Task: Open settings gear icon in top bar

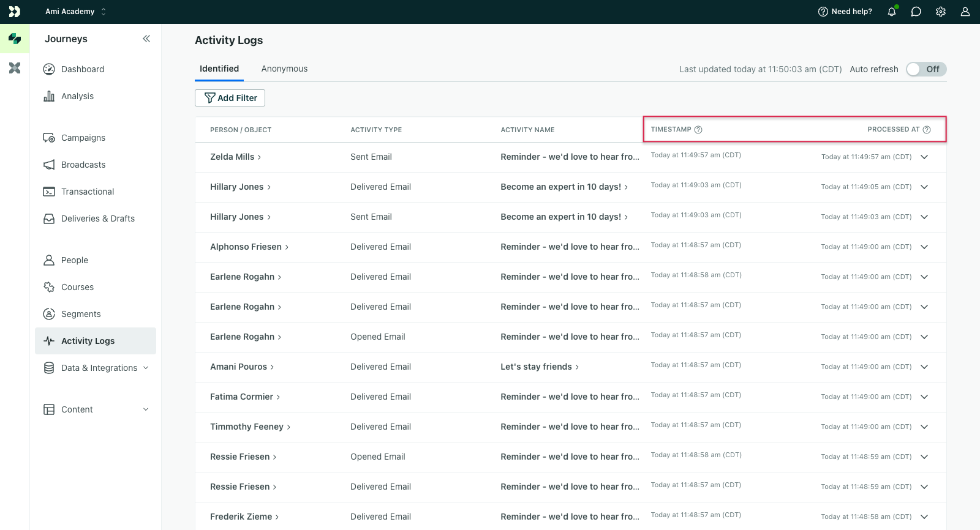Action: tap(941, 12)
